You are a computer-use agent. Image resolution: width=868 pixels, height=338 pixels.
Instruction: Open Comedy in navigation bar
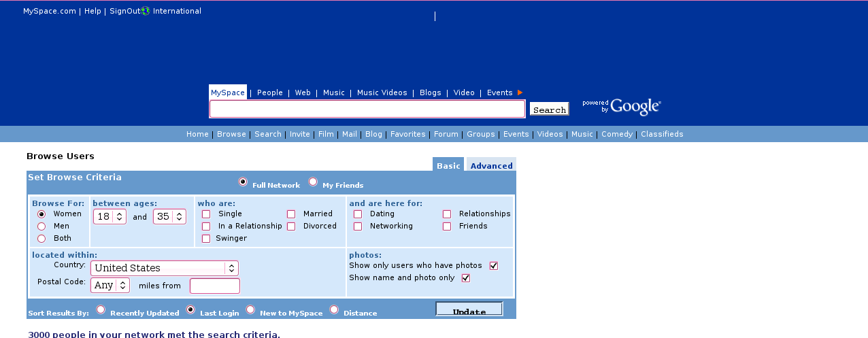coord(617,134)
